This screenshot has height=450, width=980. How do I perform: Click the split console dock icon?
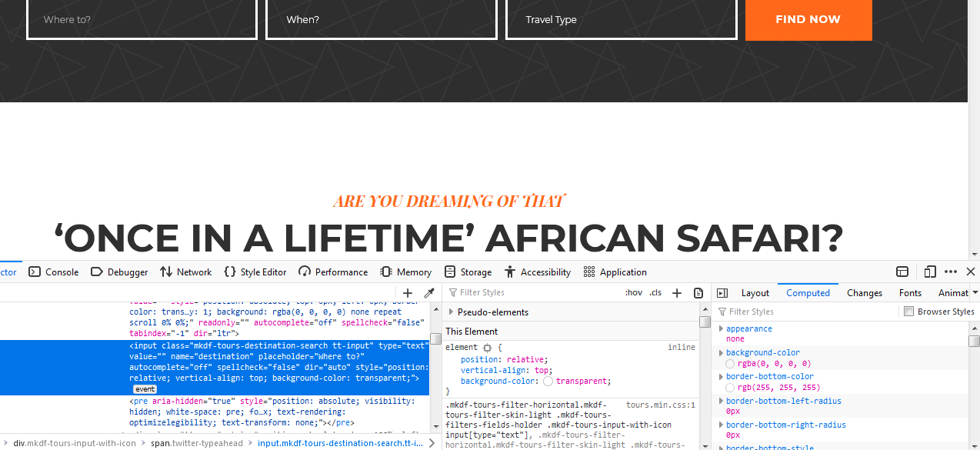pos(902,272)
